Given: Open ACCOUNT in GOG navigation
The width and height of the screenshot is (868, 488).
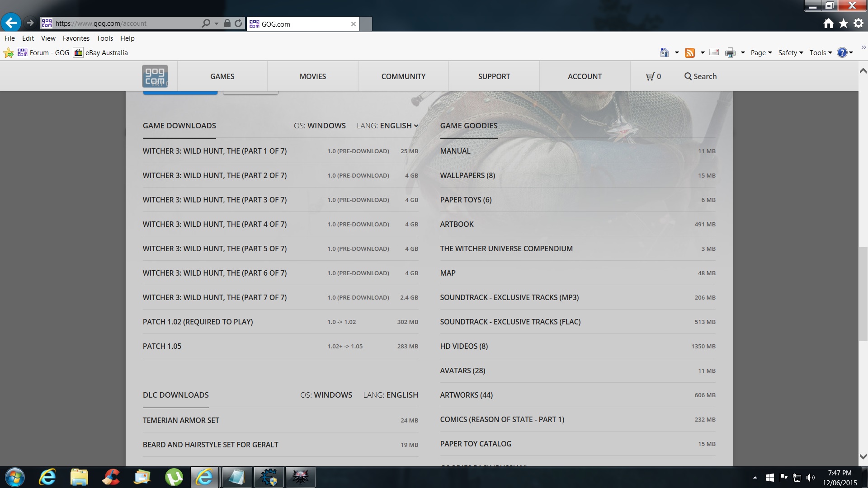Looking at the screenshot, I should click(x=585, y=76).
